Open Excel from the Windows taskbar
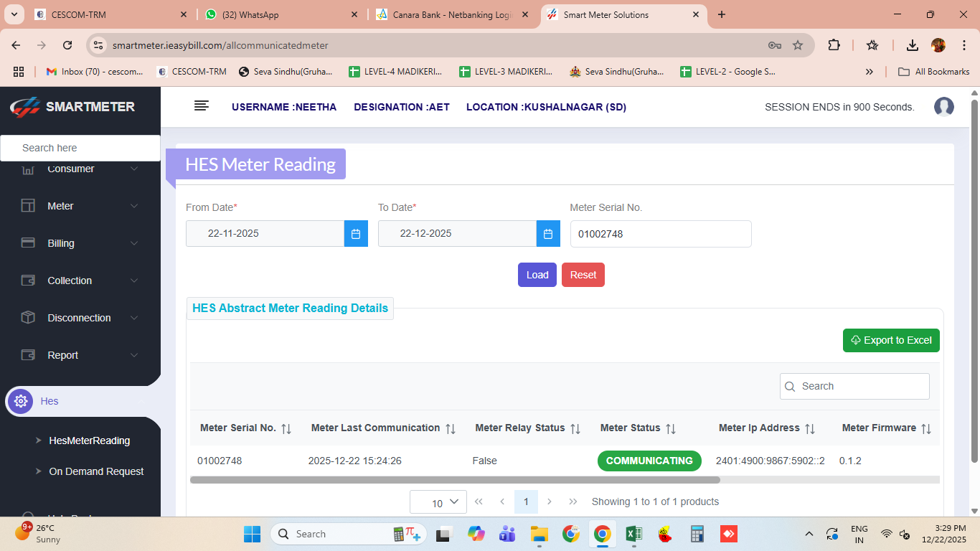Viewport: 980px width, 551px height. 633,534
